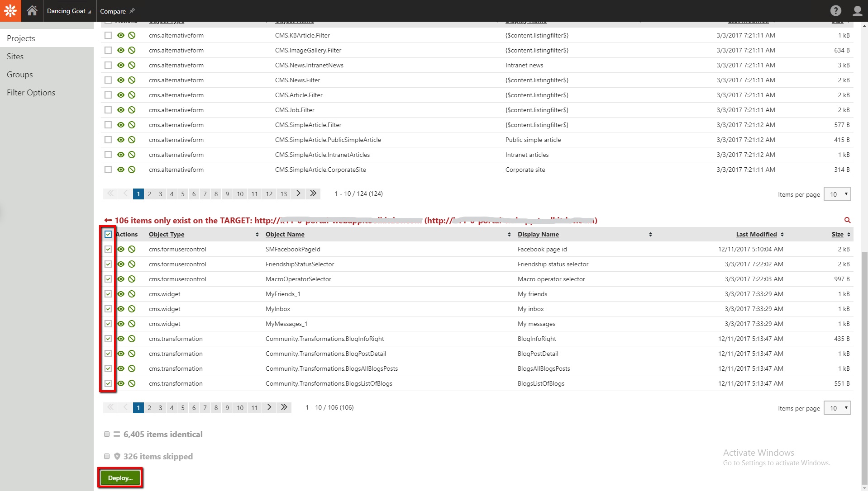Click the Deploy button
868x491 pixels.
tap(120, 478)
